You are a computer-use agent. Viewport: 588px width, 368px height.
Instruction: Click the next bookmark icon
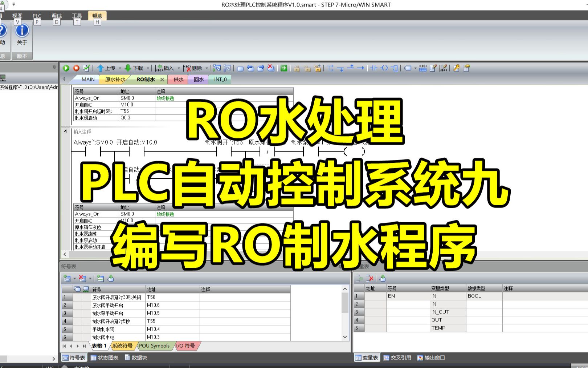click(x=261, y=68)
